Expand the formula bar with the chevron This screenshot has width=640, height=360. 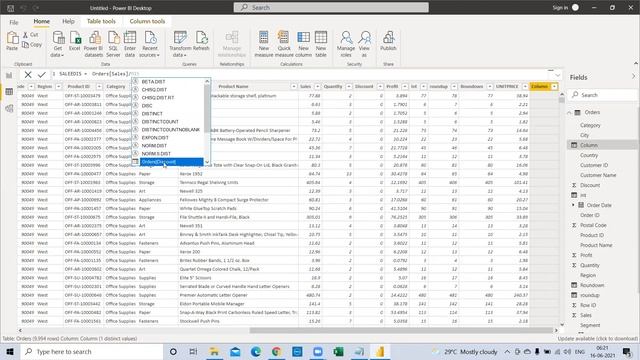(x=558, y=75)
